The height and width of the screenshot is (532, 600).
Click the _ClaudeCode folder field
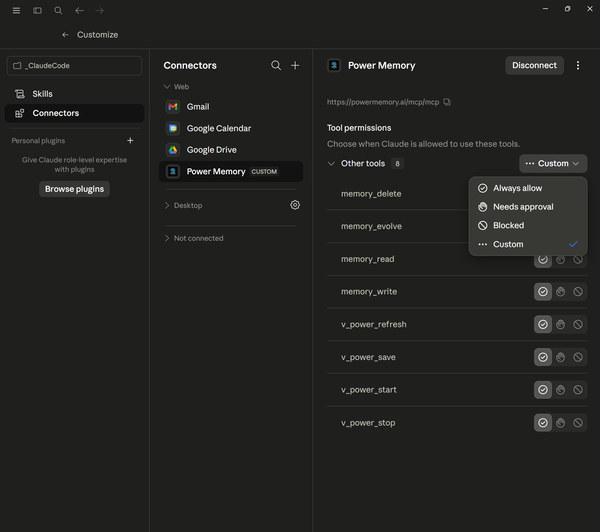[x=74, y=66]
